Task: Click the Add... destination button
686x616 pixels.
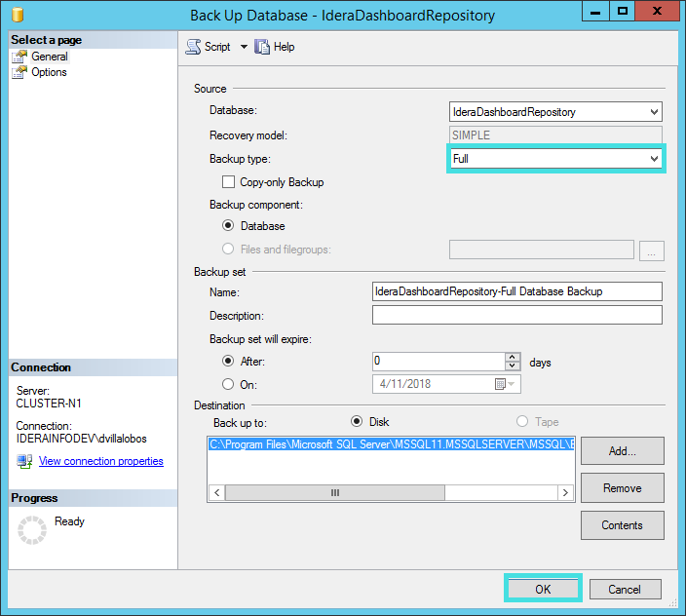Action: click(622, 450)
